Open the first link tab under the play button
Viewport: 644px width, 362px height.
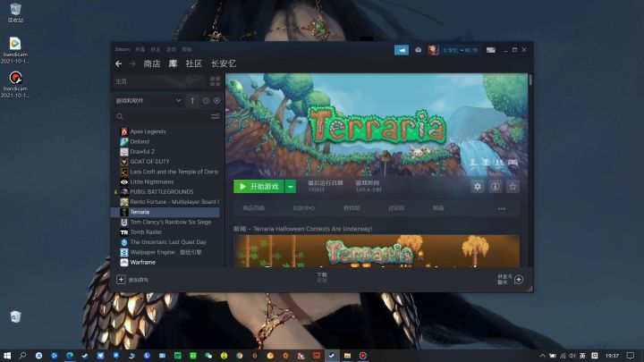click(x=253, y=208)
